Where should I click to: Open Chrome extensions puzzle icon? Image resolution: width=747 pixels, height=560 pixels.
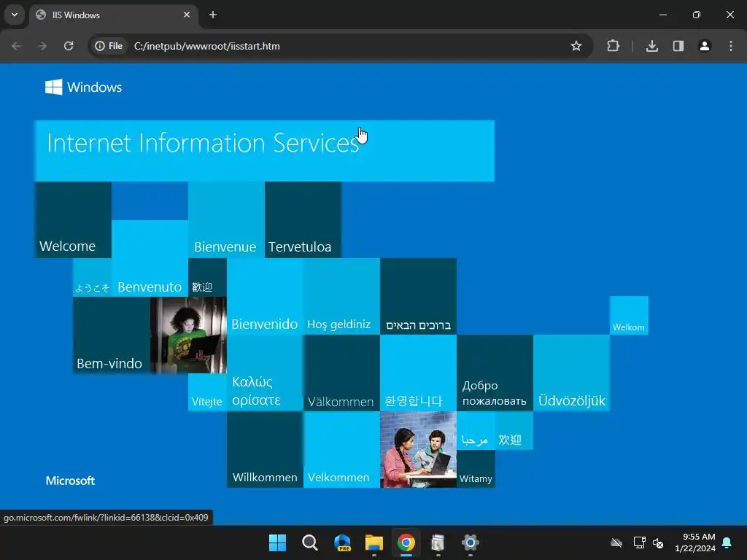[x=613, y=46]
